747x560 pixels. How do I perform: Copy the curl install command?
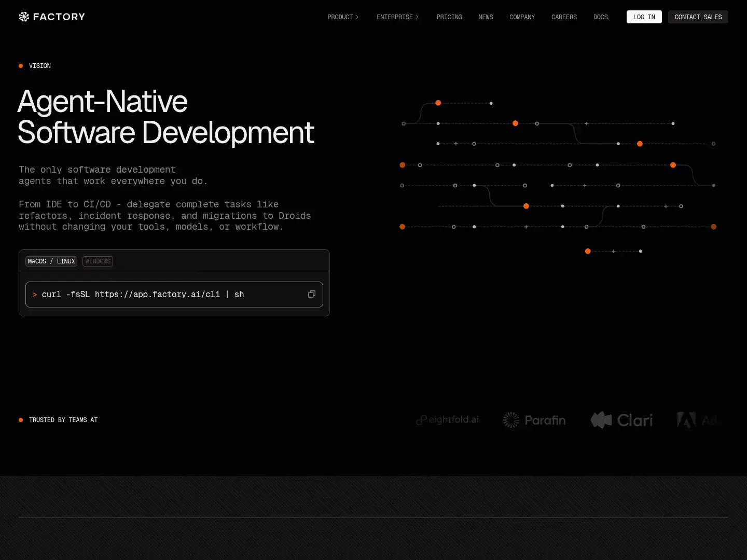(x=312, y=294)
